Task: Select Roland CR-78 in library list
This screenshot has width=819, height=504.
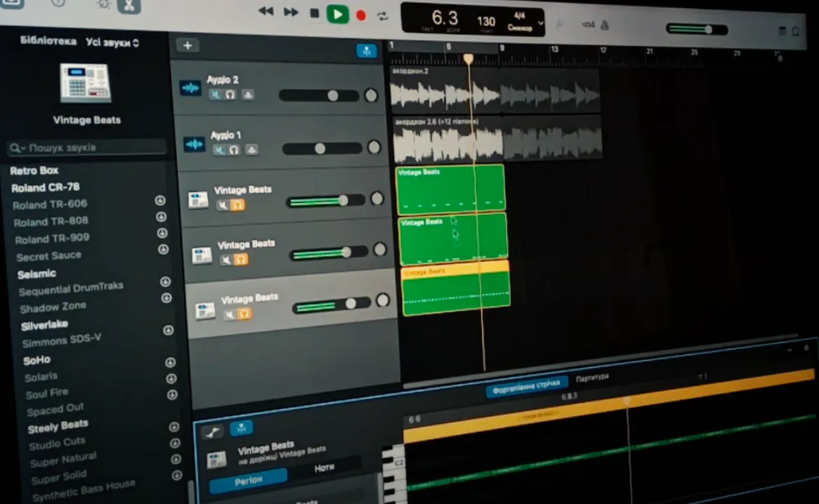Action: tap(45, 188)
